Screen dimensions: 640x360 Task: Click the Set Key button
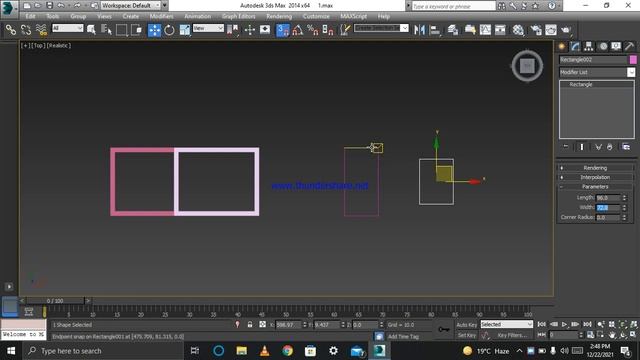click(x=467, y=335)
